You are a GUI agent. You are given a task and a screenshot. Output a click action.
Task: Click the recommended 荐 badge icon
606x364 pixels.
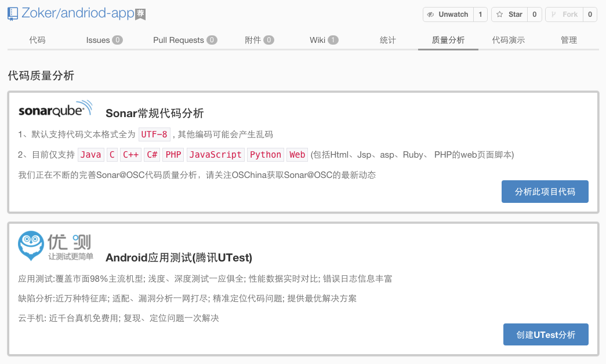click(x=140, y=14)
